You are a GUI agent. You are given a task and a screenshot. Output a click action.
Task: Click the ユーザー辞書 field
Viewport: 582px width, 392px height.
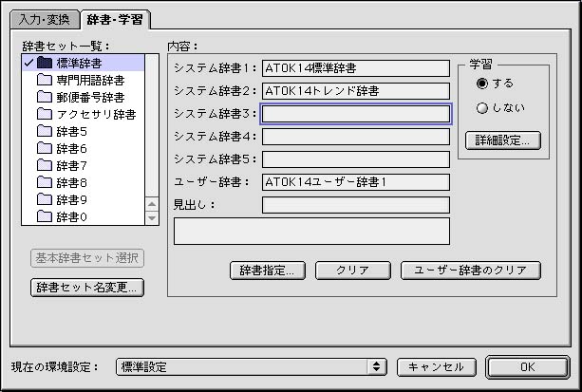356,182
